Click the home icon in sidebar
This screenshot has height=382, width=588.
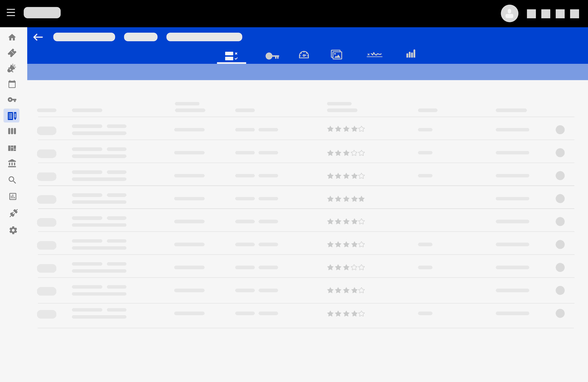[x=12, y=37]
